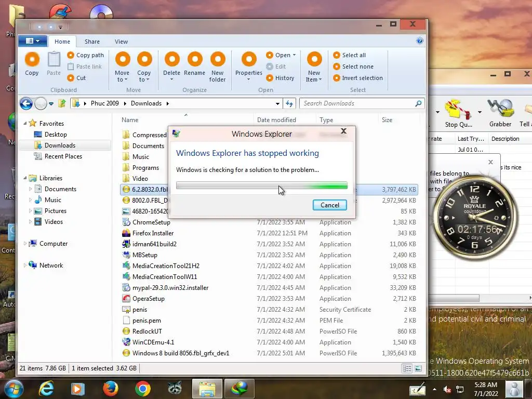Open Windows Media Player taskbar icon
Image resolution: width=532 pixels, height=399 pixels.
[x=78, y=389]
